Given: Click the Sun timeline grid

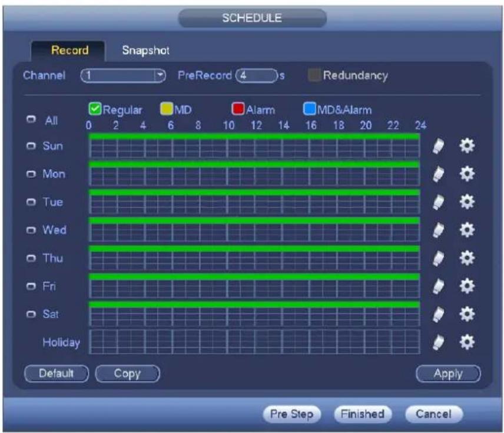Looking at the screenshot, I should tap(254, 146).
